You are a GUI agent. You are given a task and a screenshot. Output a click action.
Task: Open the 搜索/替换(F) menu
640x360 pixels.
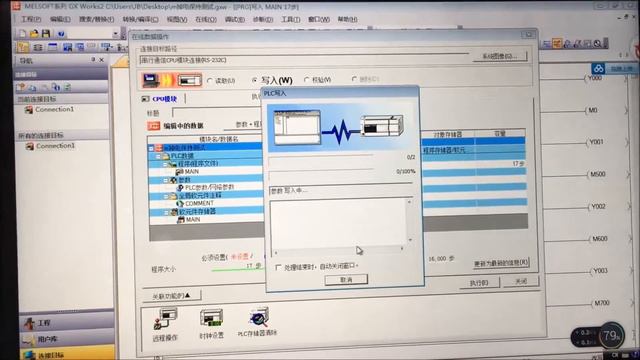97,19
